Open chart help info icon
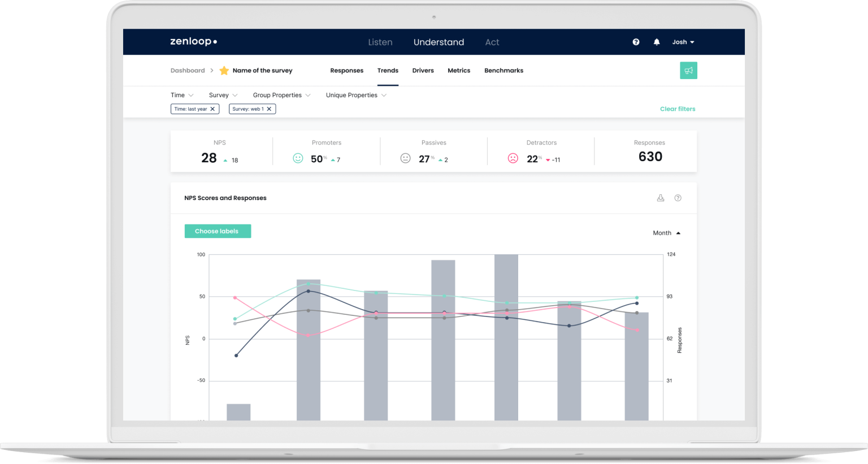The height and width of the screenshot is (464, 868). (678, 198)
